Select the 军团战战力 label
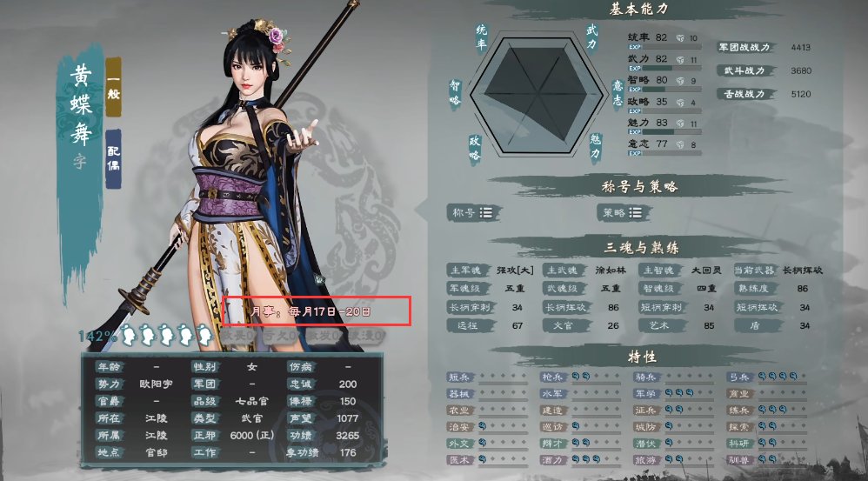Viewport: 868px width, 481px height. pyautogui.click(x=744, y=48)
